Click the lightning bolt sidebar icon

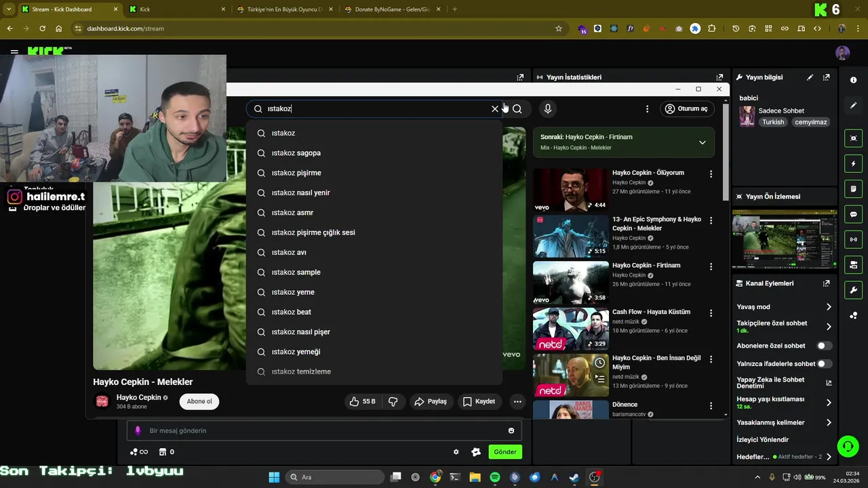click(x=853, y=163)
